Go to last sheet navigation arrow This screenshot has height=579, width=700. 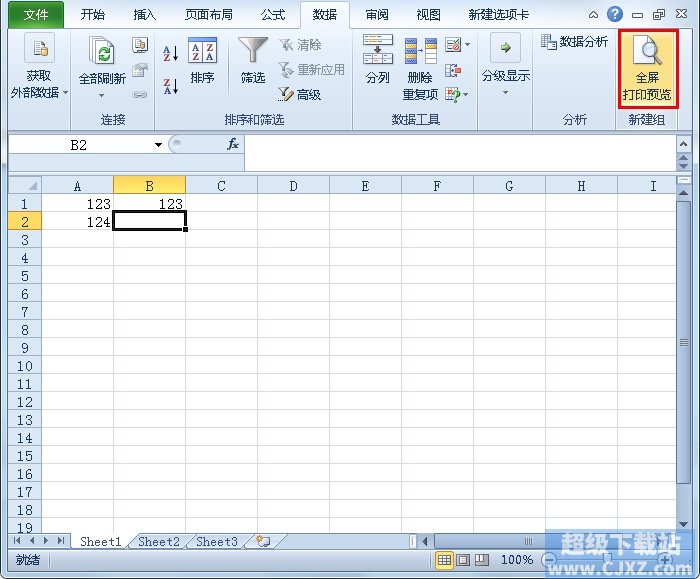click(x=61, y=541)
